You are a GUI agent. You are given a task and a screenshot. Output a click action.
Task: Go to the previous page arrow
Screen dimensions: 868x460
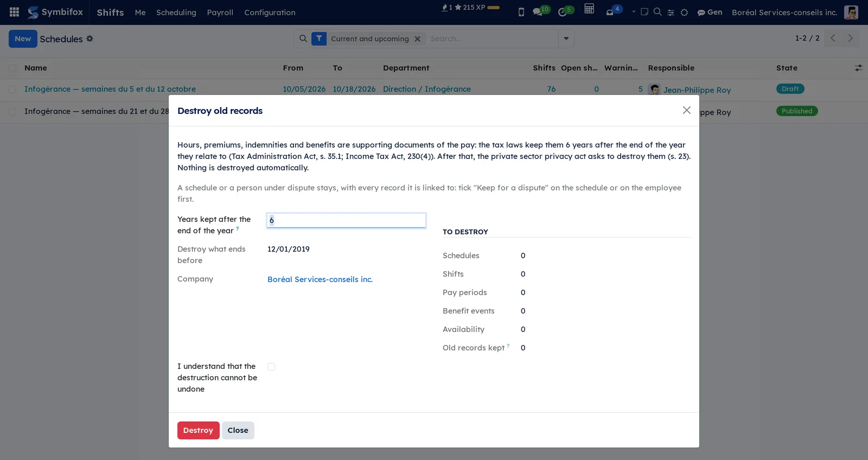click(x=833, y=38)
